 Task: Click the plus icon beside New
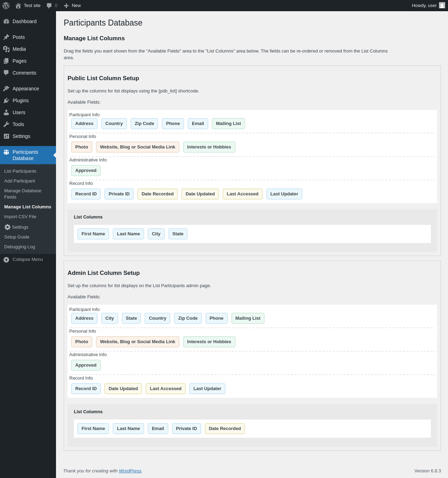pyautogui.click(x=66, y=6)
